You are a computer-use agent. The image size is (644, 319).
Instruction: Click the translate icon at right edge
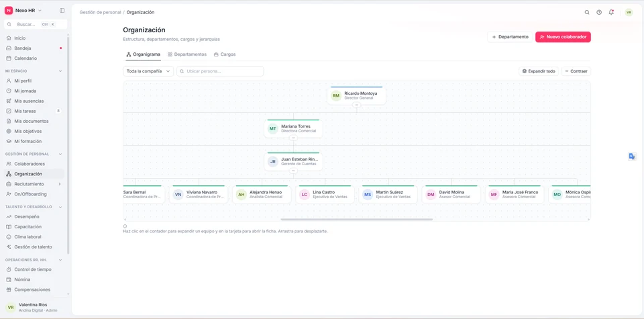(x=633, y=156)
